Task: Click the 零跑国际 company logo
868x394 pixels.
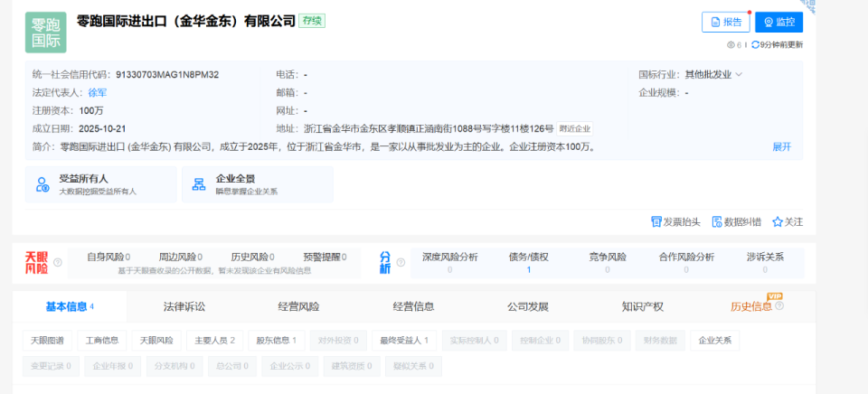Action: point(45,33)
